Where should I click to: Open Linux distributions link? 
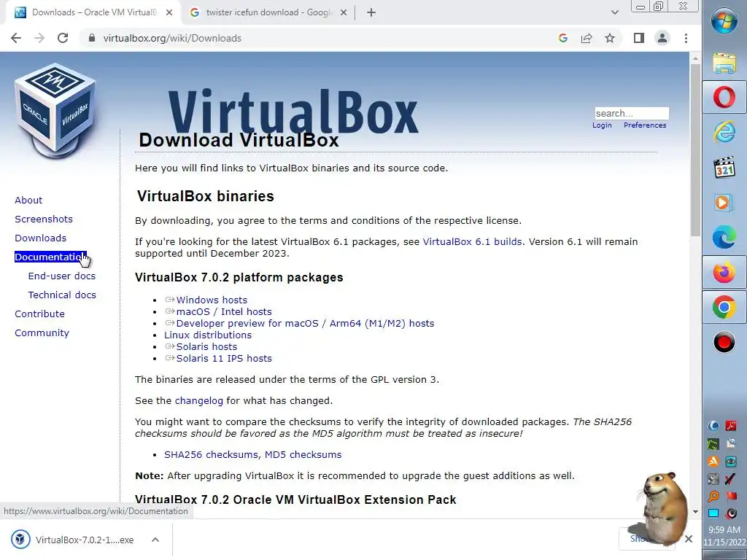coord(208,335)
